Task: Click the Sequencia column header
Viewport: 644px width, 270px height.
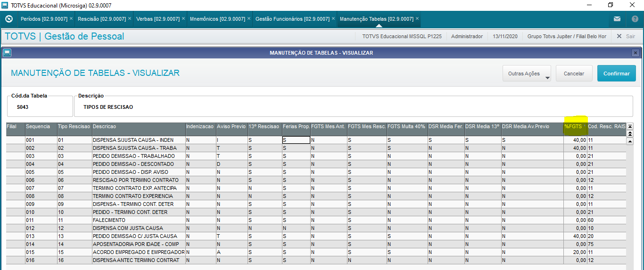Action: 41,130
